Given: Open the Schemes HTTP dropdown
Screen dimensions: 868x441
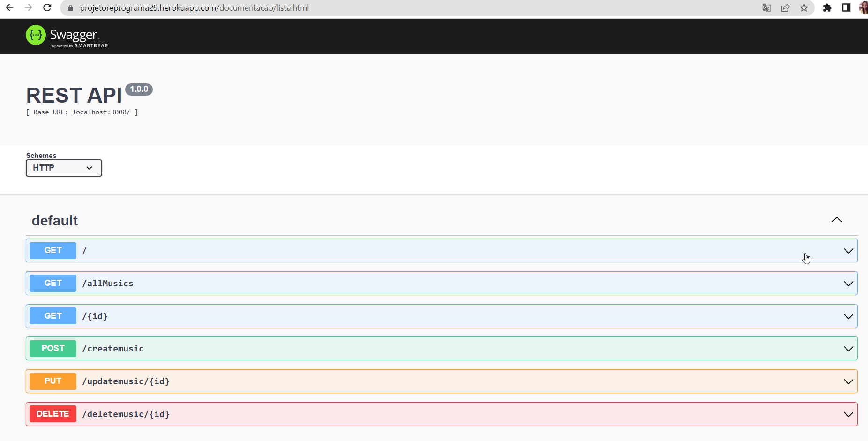Looking at the screenshot, I should click(x=64, y=168).
